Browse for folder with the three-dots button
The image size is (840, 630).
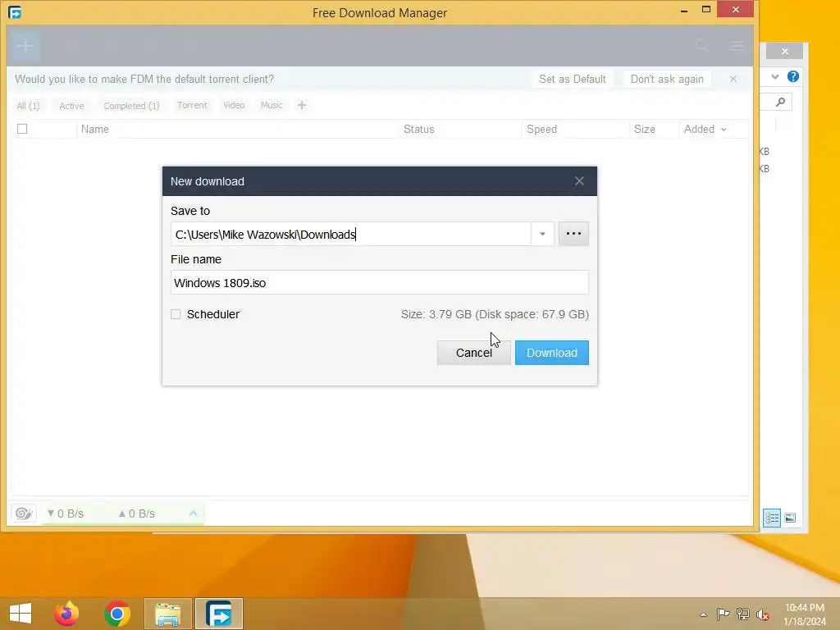click(x=573, y=234)
